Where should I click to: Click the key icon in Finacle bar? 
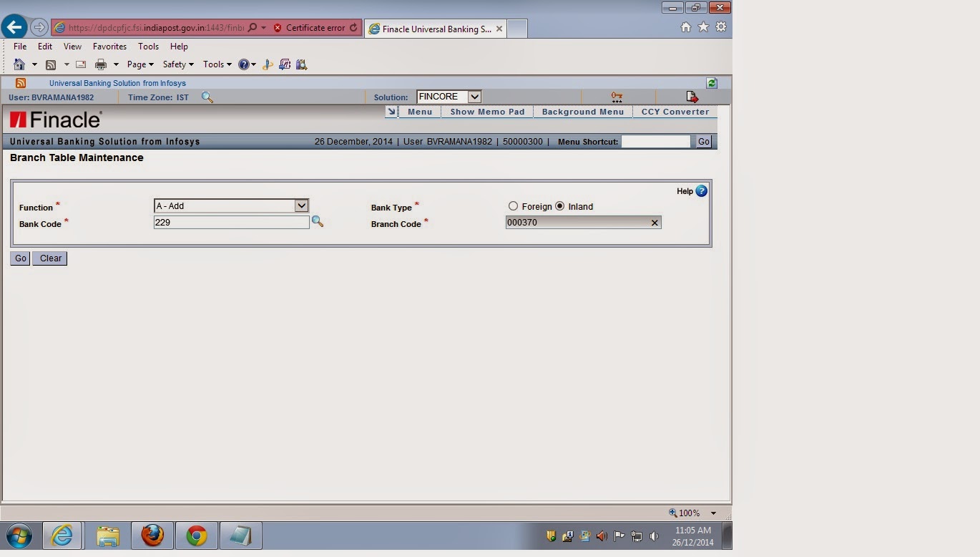pos(617,97)
